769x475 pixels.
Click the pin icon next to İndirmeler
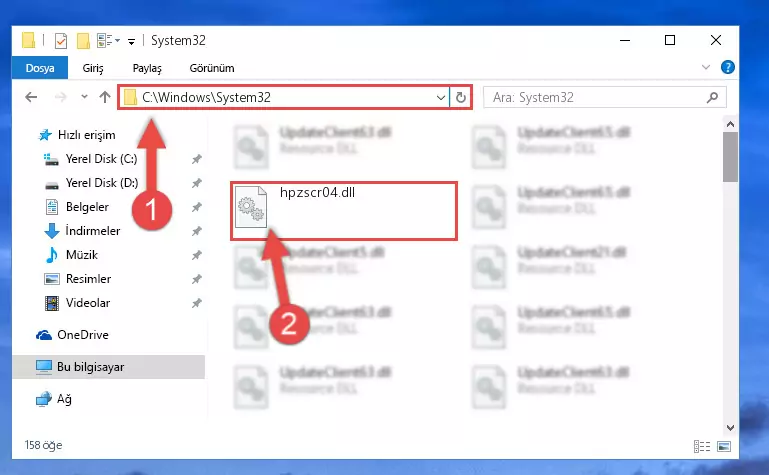pos(197,231)
